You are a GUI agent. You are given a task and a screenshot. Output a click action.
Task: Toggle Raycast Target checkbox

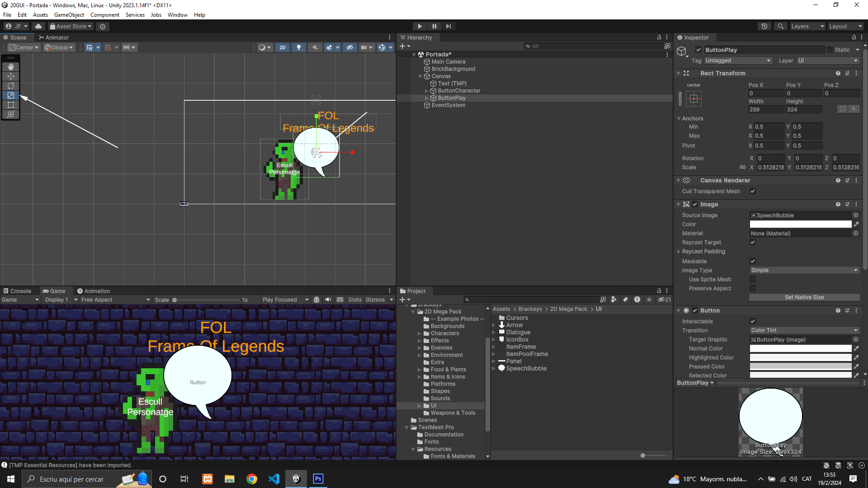click(753, 242)
